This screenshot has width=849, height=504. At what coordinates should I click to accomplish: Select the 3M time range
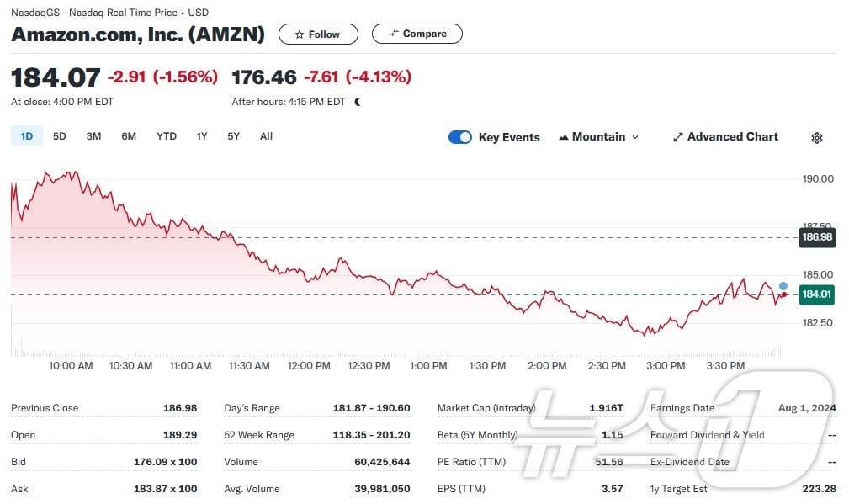click(93, 136)
